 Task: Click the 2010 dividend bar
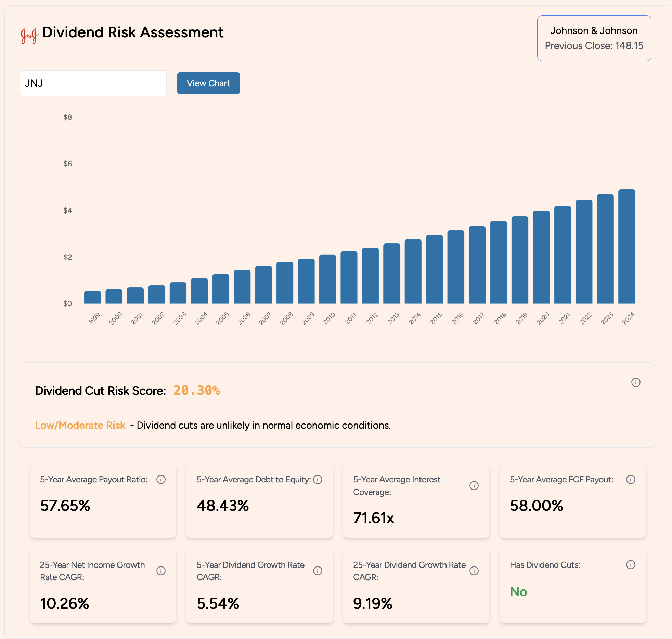(327, 279)
